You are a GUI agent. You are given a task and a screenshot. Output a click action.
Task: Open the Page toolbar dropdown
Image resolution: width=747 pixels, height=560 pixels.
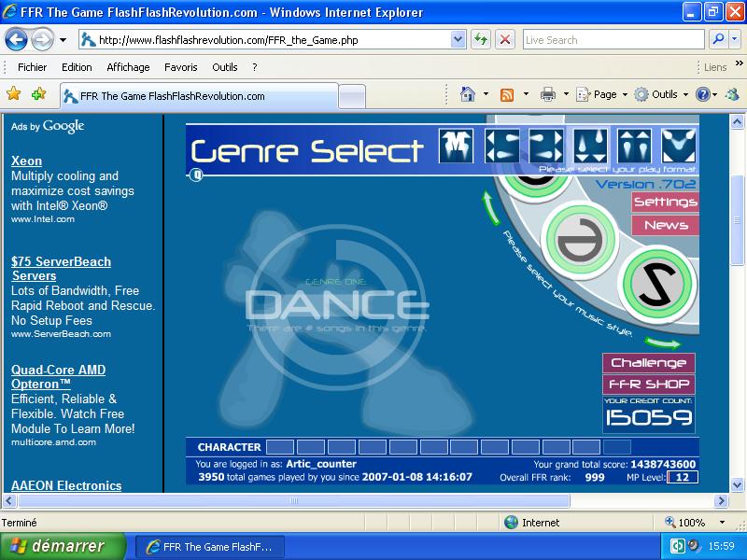point(601,94)
